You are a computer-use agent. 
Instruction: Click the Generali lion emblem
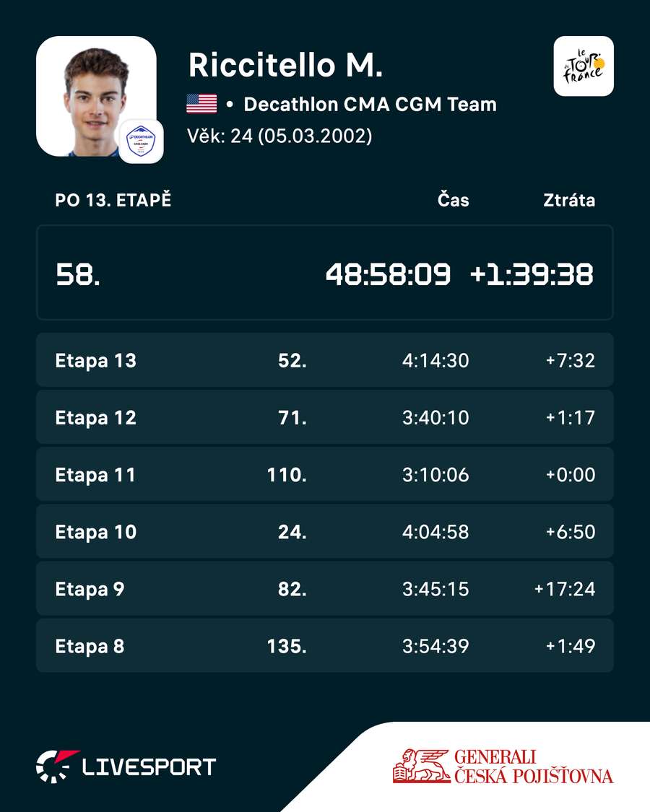pyautogui.click(x=422, y=765)
